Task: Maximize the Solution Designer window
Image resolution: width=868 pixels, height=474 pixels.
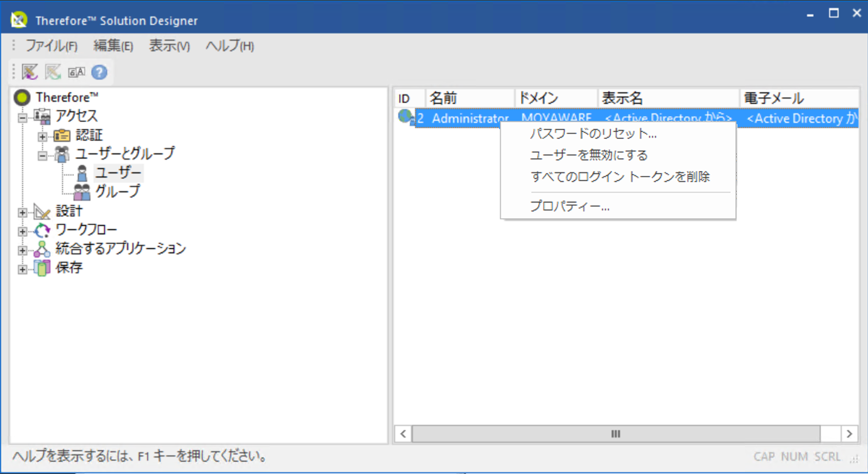Action: pyautogui.click(x=833, y=13)
